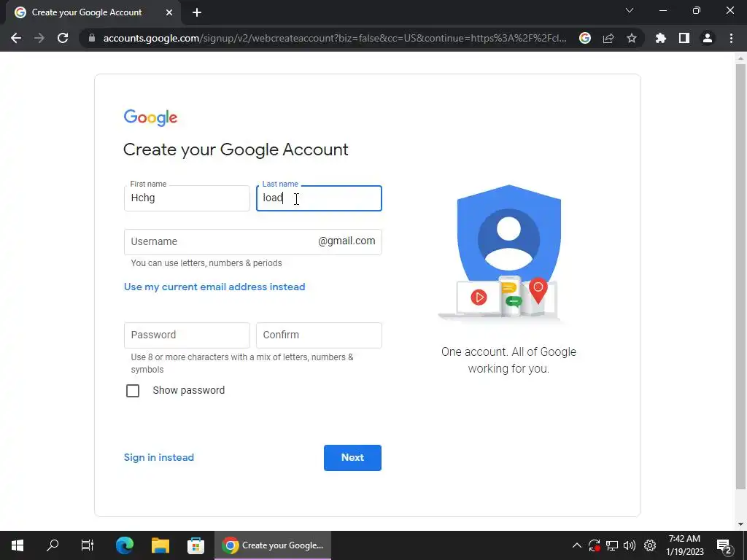Image resolution: width=747 pixels, height=560 pixels.
Task: View site information lock icon
Action: (92, 38)
